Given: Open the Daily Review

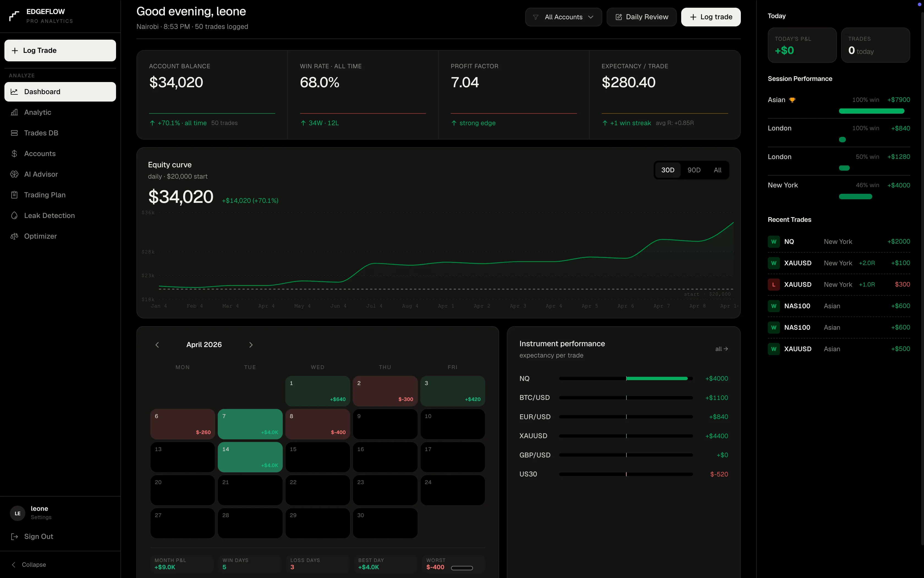Looking at the screenshot, I should point(642,17).
